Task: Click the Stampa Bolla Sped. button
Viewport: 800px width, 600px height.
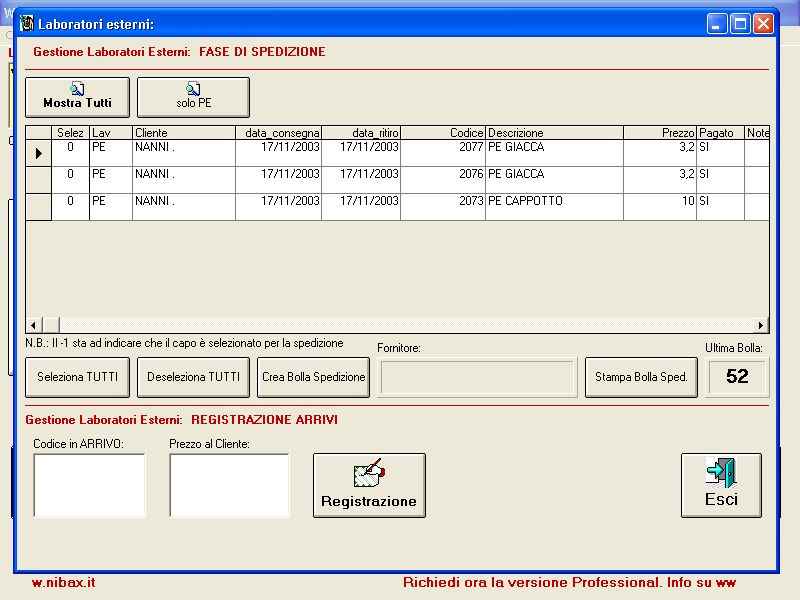Action: coord(641,377)
